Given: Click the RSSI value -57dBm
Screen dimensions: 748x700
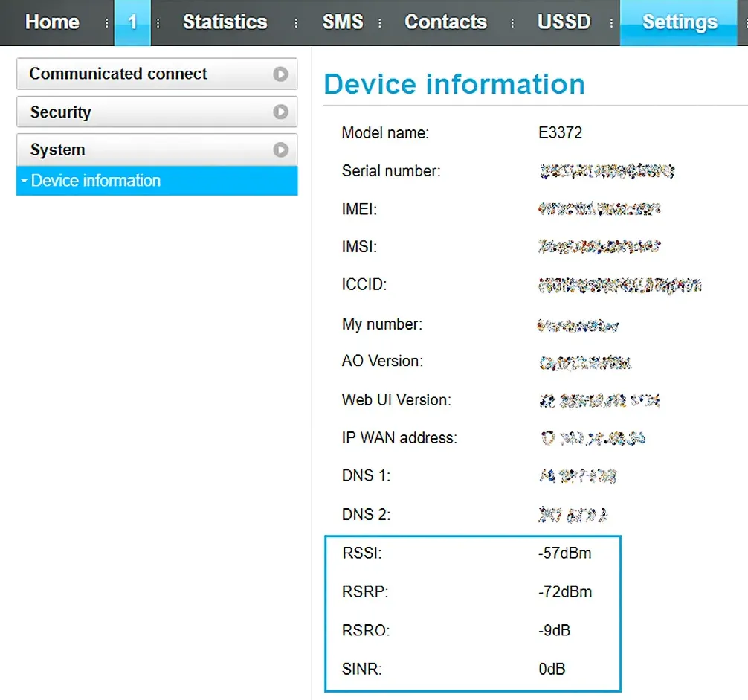Looking at the screenshot, I should point(565,553).
